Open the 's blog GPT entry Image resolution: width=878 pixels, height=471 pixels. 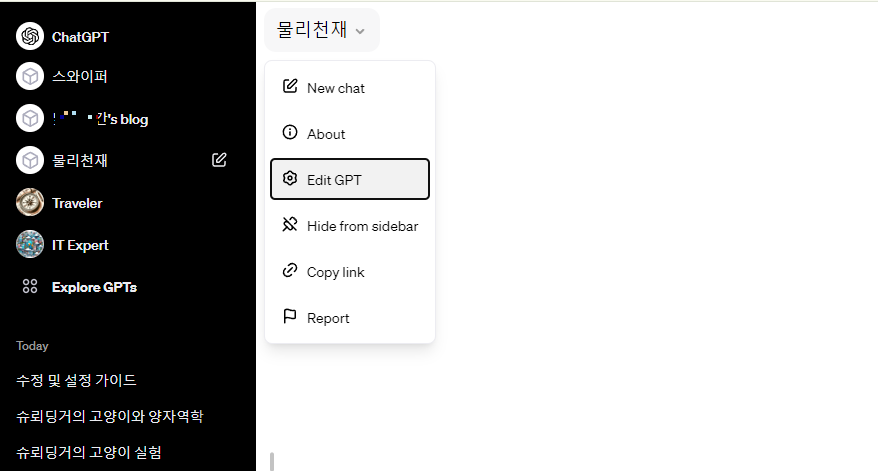[101, 119]
